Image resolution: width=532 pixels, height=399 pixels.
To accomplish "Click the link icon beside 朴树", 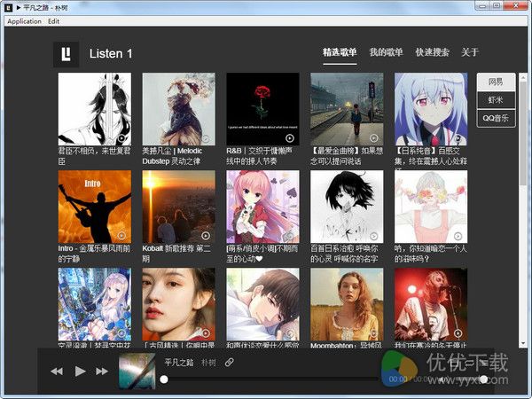I will (x=230, y=363).
